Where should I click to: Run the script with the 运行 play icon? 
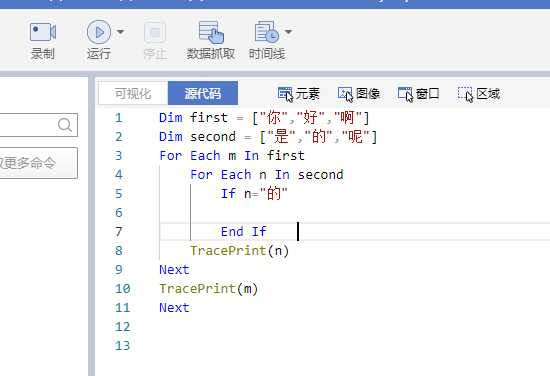click(x=99, y=32)
